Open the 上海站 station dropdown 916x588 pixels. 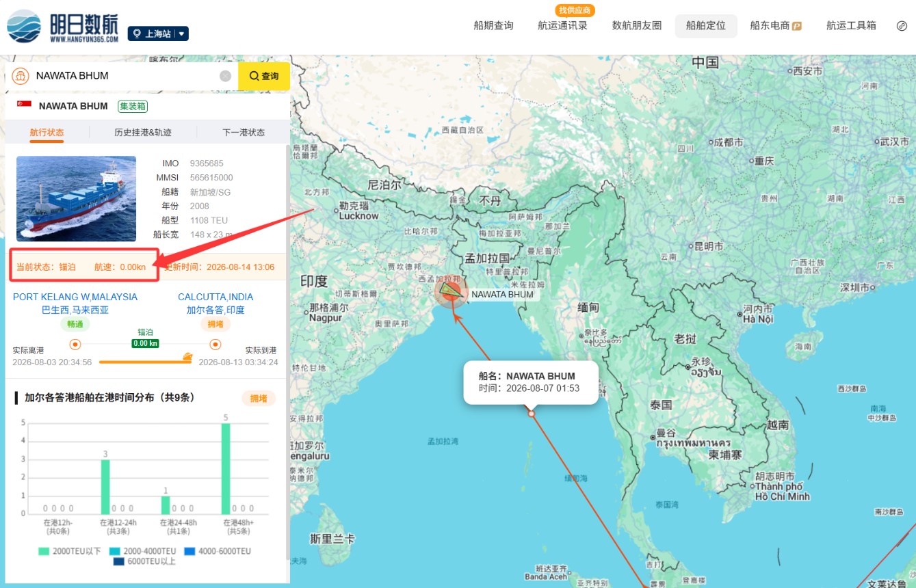pos(158,34)
